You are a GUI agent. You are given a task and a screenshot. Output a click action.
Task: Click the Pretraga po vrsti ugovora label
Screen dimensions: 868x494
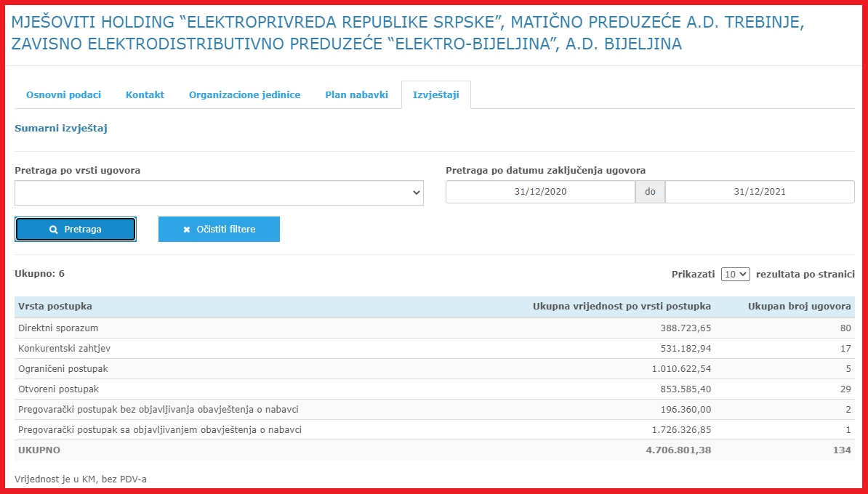(x=78, y=171)
